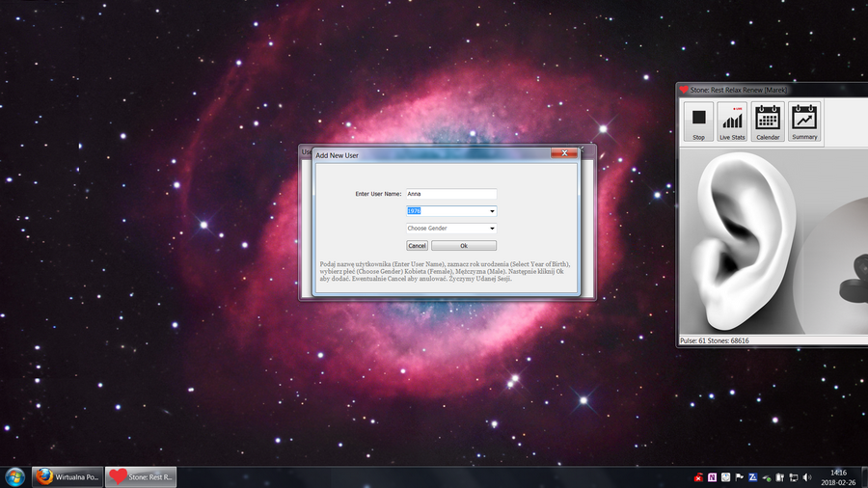Switch to Stone: Rest Relax taskbar button
The height and width of the screenshot is (488, 868).
tap(141, 476)
